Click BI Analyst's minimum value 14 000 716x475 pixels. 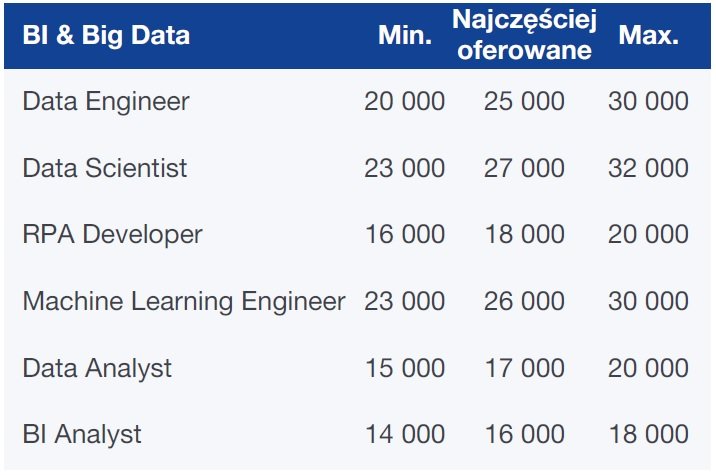(x=405, y=434)
